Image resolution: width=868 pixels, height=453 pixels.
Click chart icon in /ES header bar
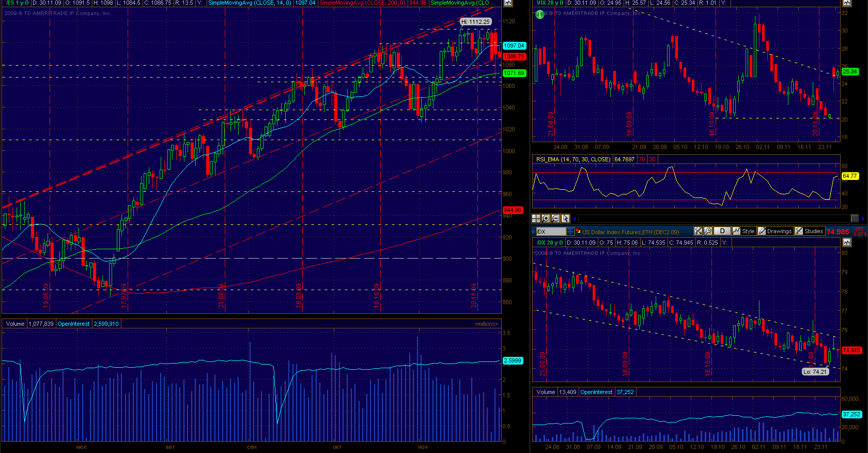click(508, 3)
